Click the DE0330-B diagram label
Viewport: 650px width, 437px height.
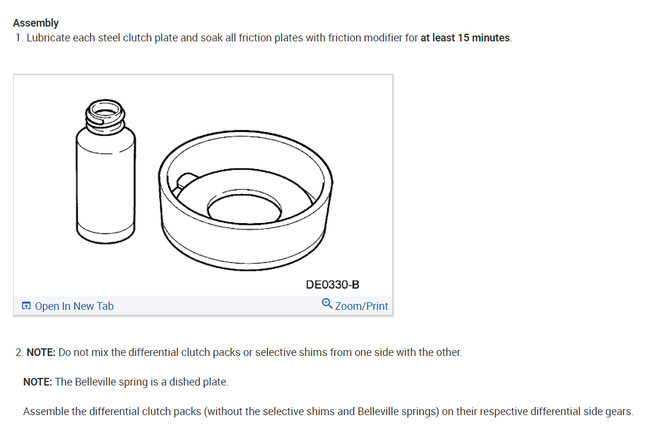[332, 285]
